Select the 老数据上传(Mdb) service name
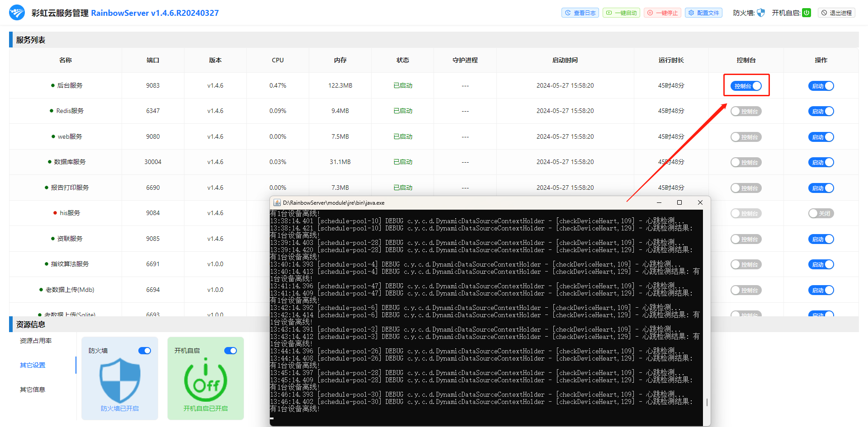 (x=70, y=290)
